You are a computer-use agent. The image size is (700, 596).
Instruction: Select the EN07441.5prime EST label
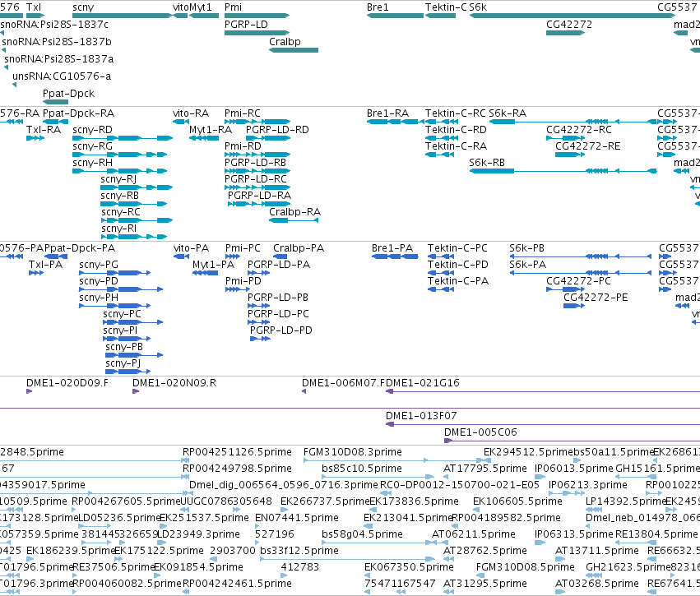297,518
